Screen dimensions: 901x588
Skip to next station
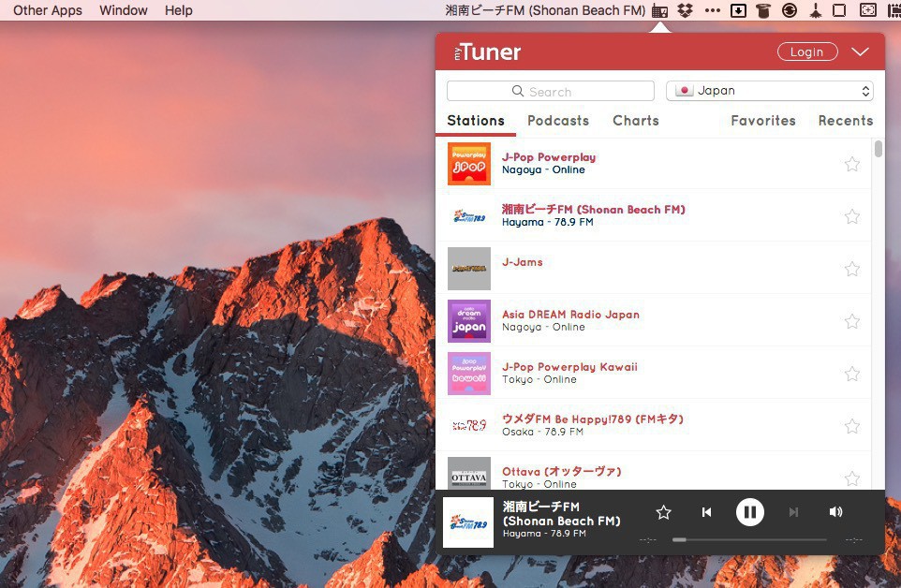793,511
